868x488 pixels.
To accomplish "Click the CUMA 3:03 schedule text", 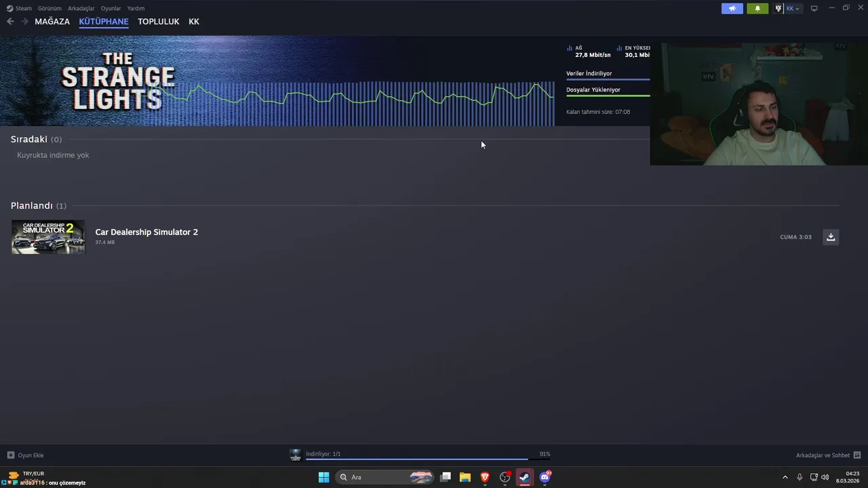I will 795,237.
